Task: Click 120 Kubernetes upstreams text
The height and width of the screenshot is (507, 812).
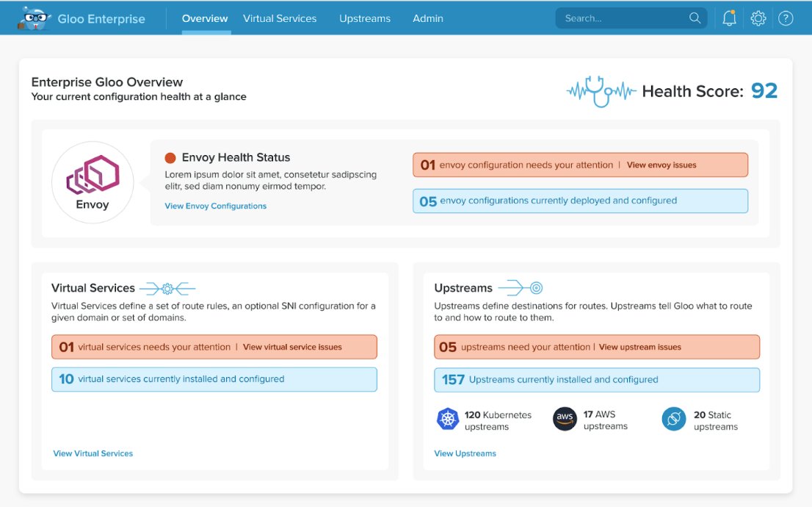Action: tap(498, 420)
